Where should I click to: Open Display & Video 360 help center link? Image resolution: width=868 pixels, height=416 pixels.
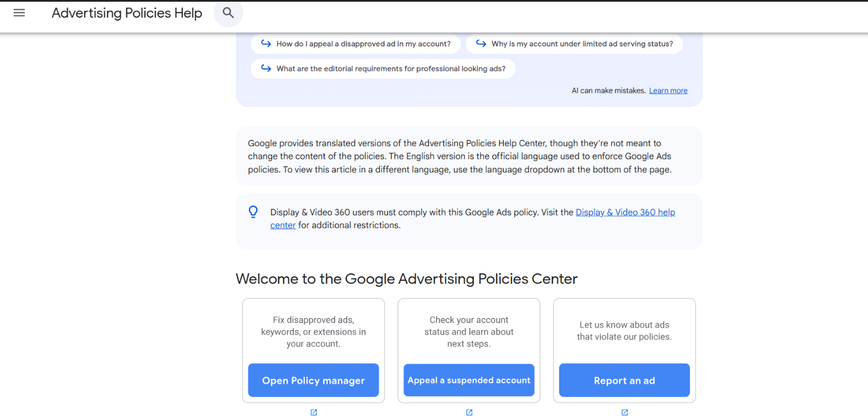click(625, 212)
